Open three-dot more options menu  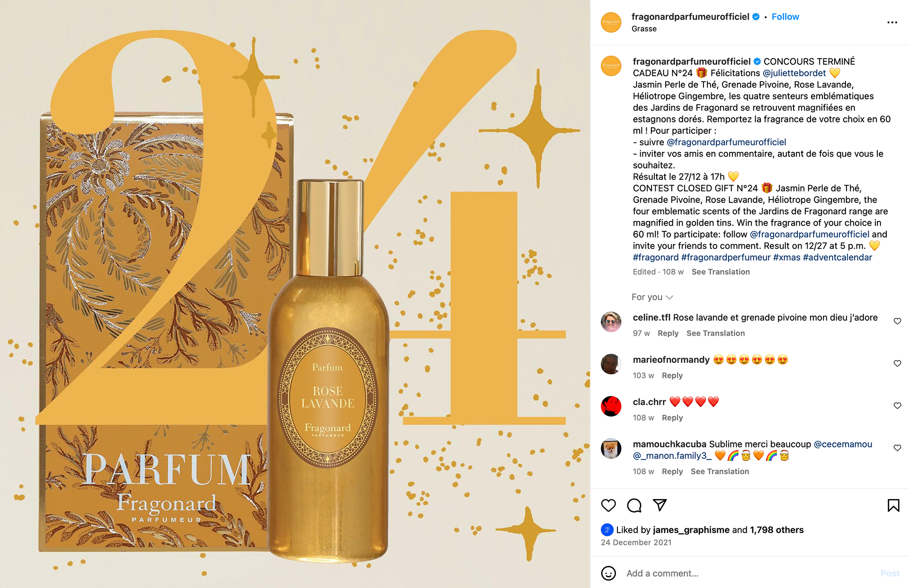(892, 22)
